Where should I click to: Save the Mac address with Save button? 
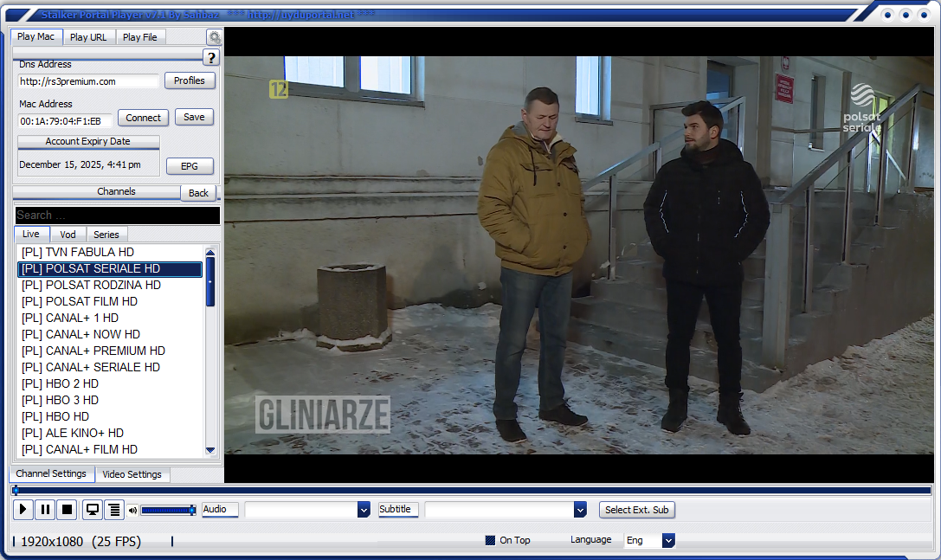[x=194, y=117]
